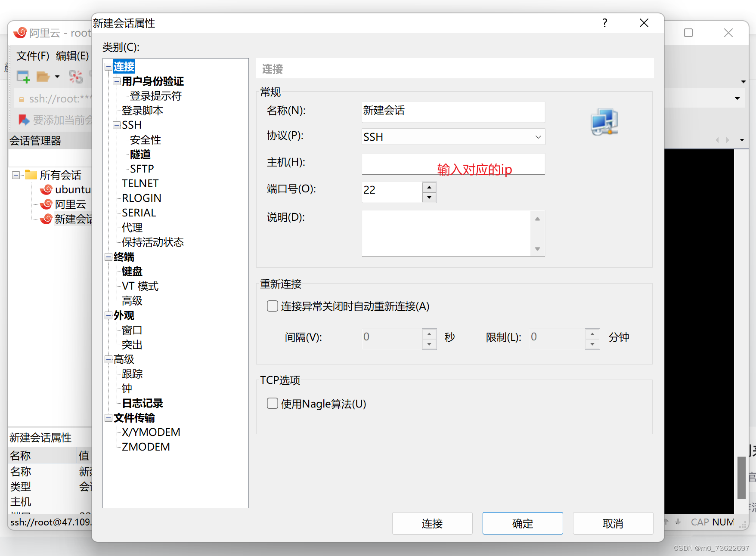Increase the port number value
This screenshot has width=756, height=556.
[429, 187]
